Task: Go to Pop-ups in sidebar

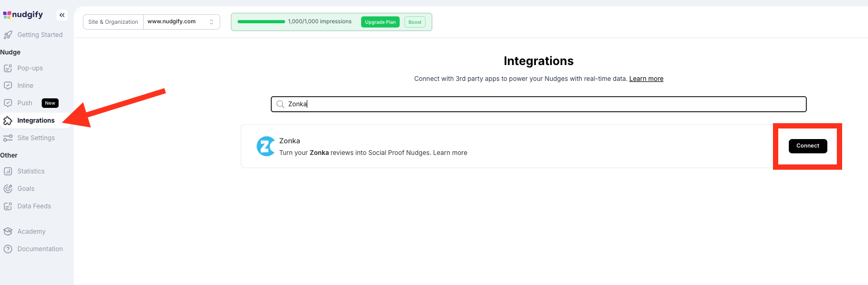Action: [30, 68]
